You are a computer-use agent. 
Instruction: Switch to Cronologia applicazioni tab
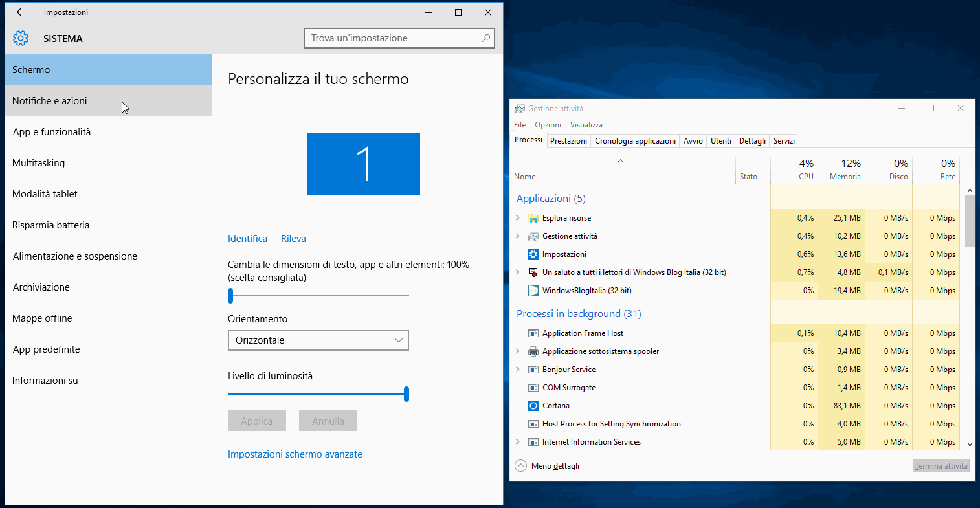coord(635,141)
